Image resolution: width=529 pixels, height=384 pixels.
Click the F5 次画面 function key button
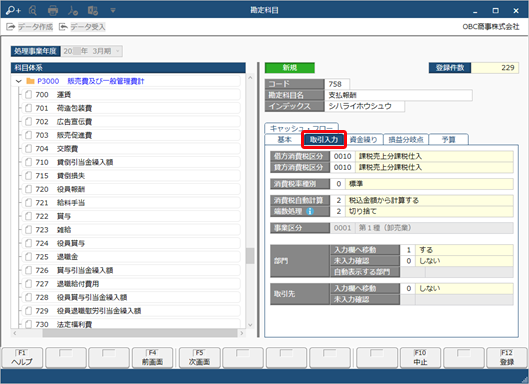tap(199, 358)
